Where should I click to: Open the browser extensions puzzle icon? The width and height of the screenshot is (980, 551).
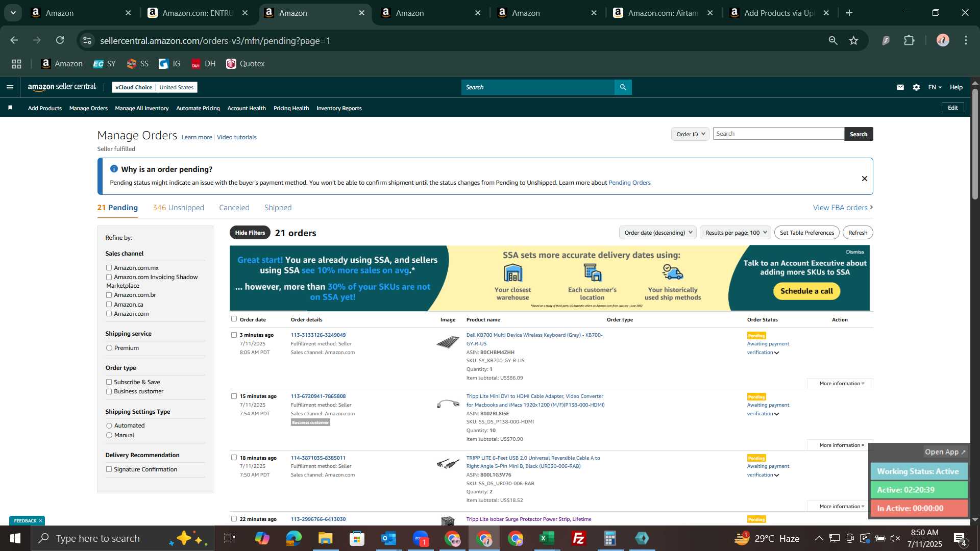pos(909,40)
